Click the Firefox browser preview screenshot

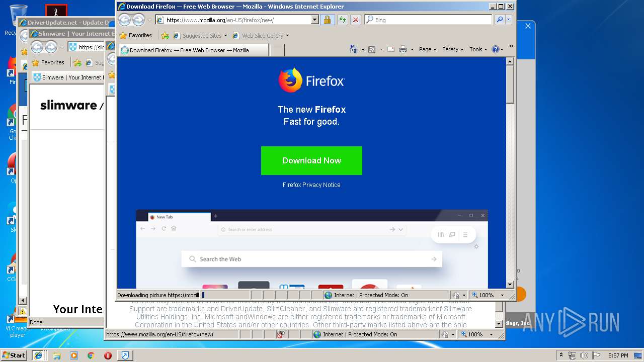312,249
